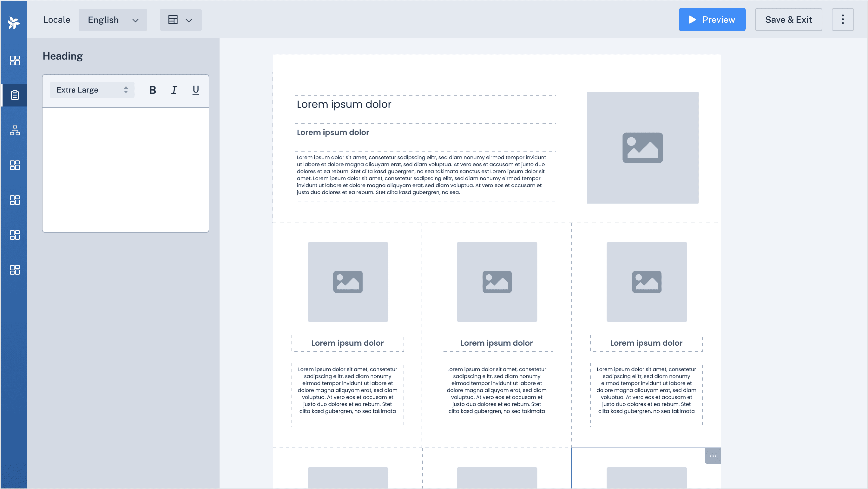Toggle bold formatting
The image size is (868, 489).
click(152, 90)
